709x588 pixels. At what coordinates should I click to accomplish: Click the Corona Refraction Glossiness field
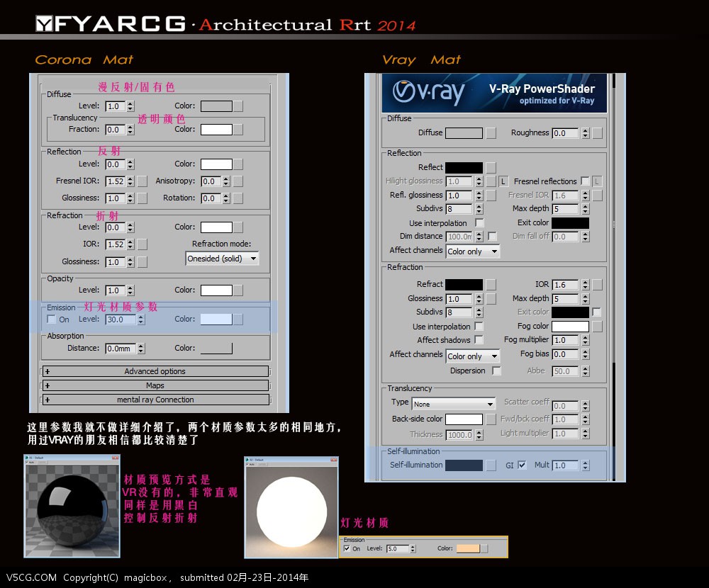click(x=116, y=262)
